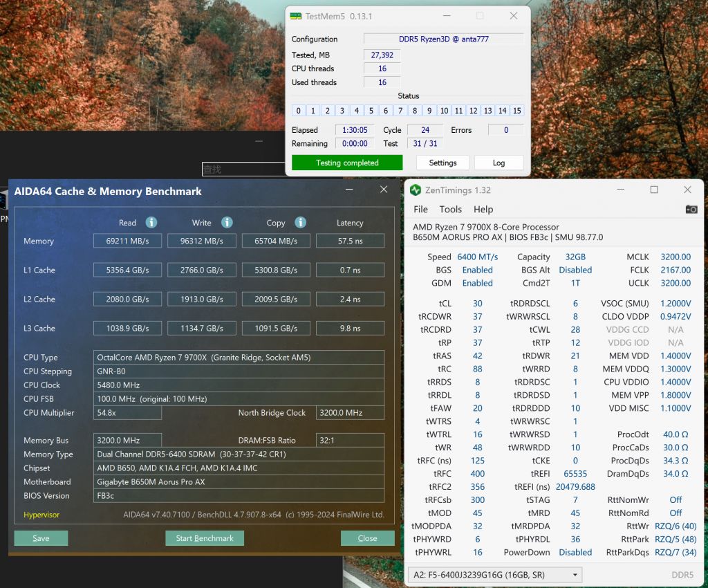Click the green Testing completed progress bar
This screenshot has height=588, width=708.
347,163
